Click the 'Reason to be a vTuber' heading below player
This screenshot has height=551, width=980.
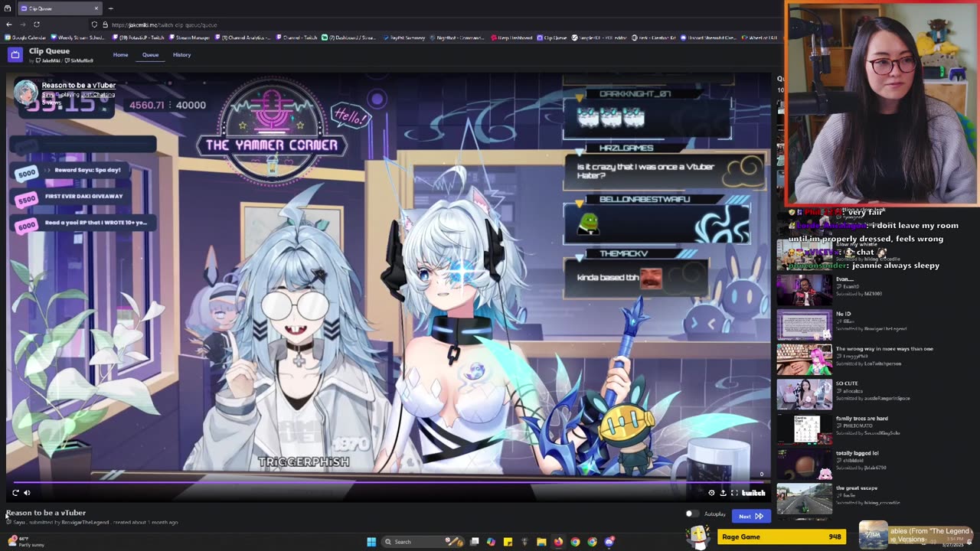46,513
